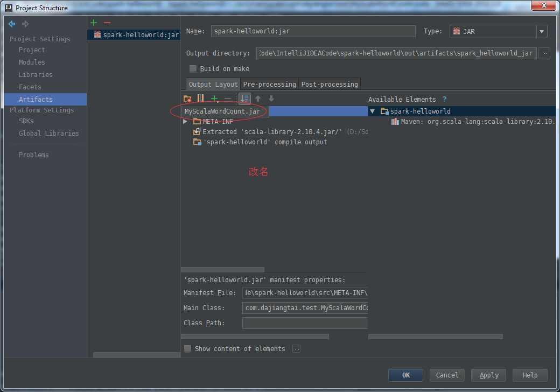Image resolution: width=560 pixels, height=392 pixels.
Task: Click the JAR type icon
Action: (457, 31)
